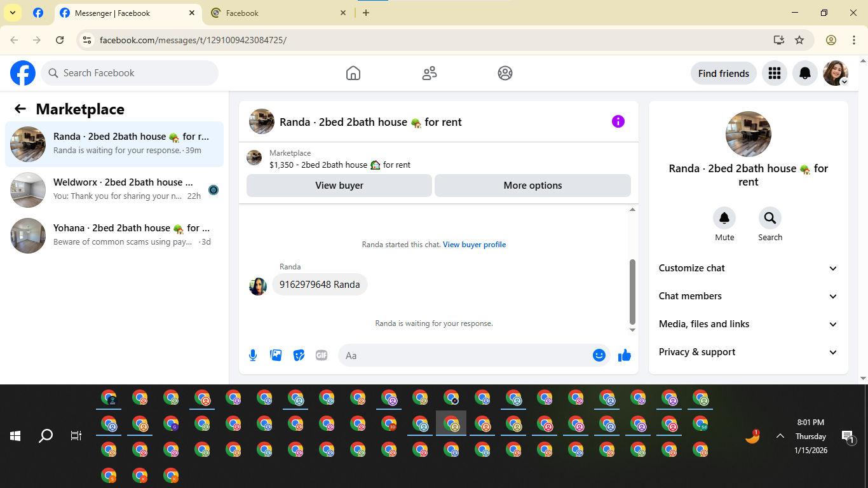Reload the page in Chrome
This screenshot has width=868, height=488.
coord(60,40)
